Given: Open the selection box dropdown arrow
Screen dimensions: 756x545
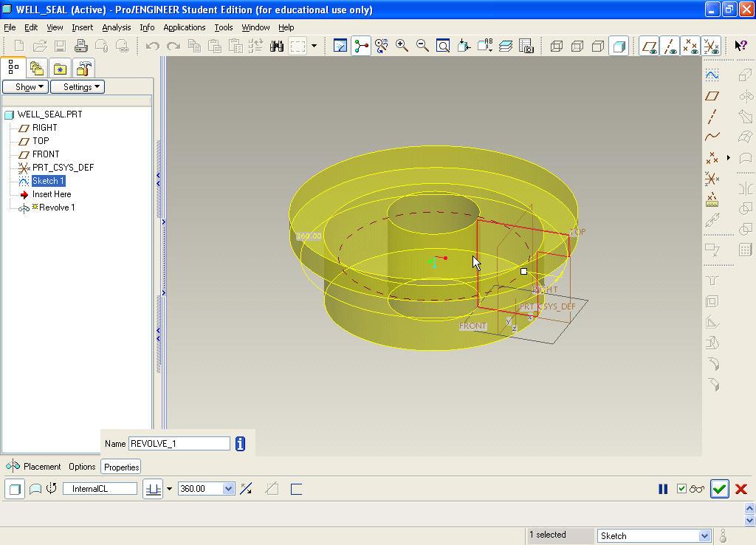Looking at the screenshot, I should click(314, 46).
